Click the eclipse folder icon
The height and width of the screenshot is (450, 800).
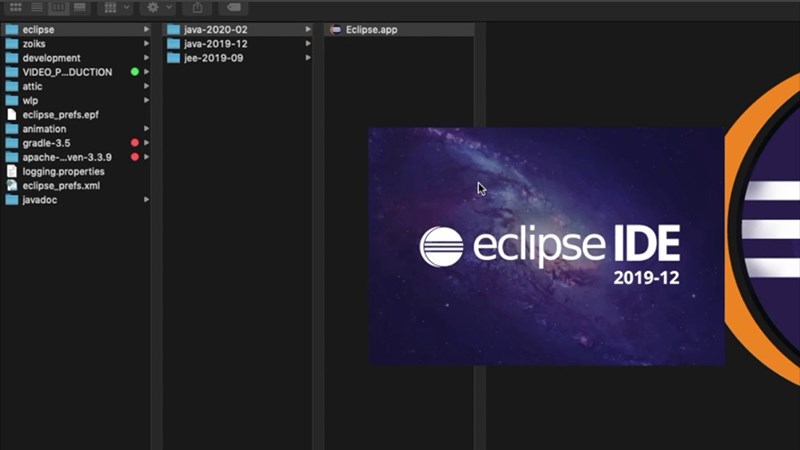click(12, 30)
